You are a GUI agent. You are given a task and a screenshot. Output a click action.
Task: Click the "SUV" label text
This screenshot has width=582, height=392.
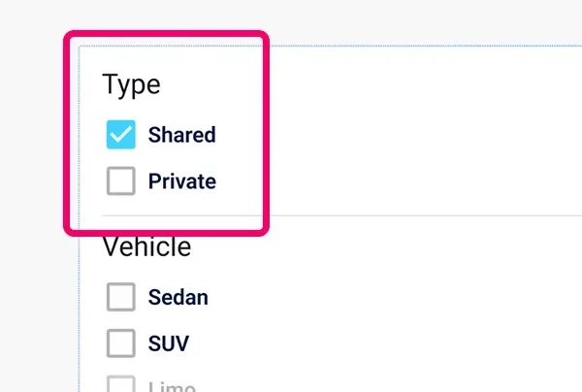tap(169, 343)
